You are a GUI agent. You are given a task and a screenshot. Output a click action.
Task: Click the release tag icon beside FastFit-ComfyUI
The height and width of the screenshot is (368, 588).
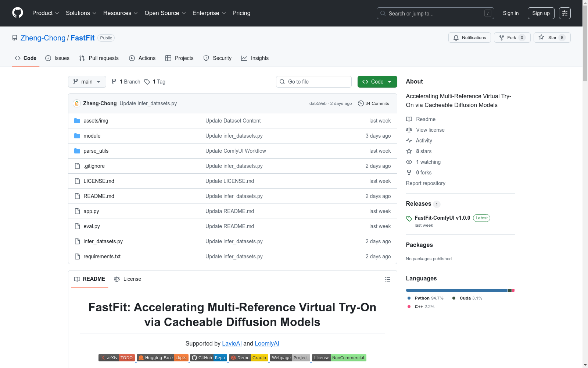tap(409, 219)
